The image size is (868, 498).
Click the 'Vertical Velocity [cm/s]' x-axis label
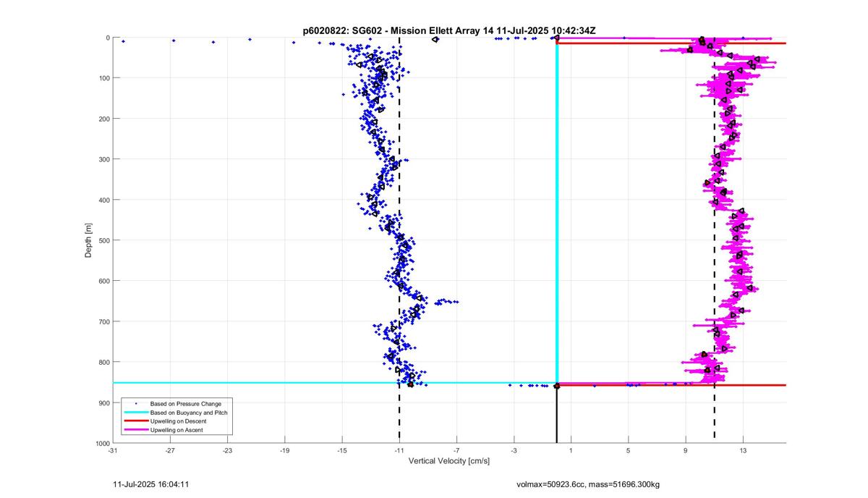449,460
